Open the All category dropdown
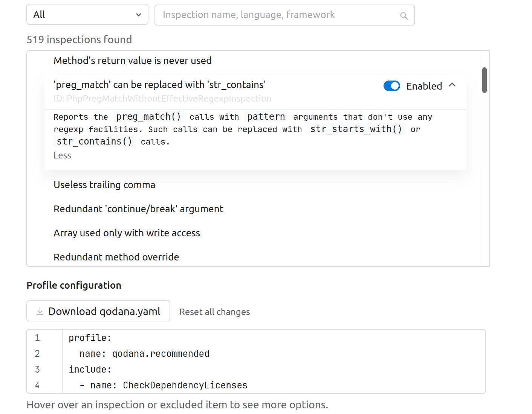The image size is (532, 414). tap(87, 15)
